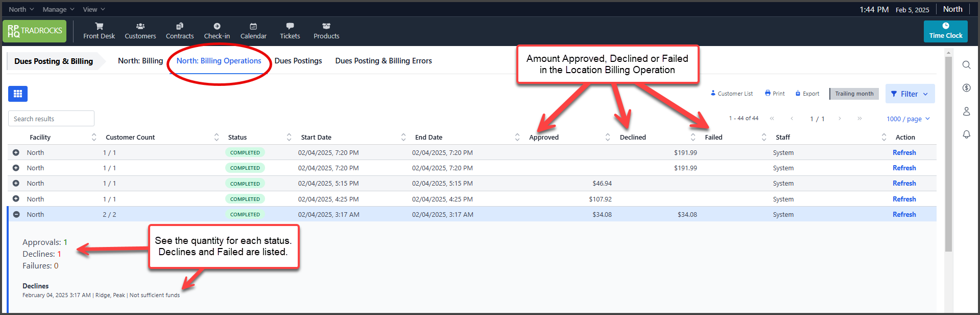Expand the first North billing row
The image size is (980, 315).
pyautogui.click(x=16, y=152)
